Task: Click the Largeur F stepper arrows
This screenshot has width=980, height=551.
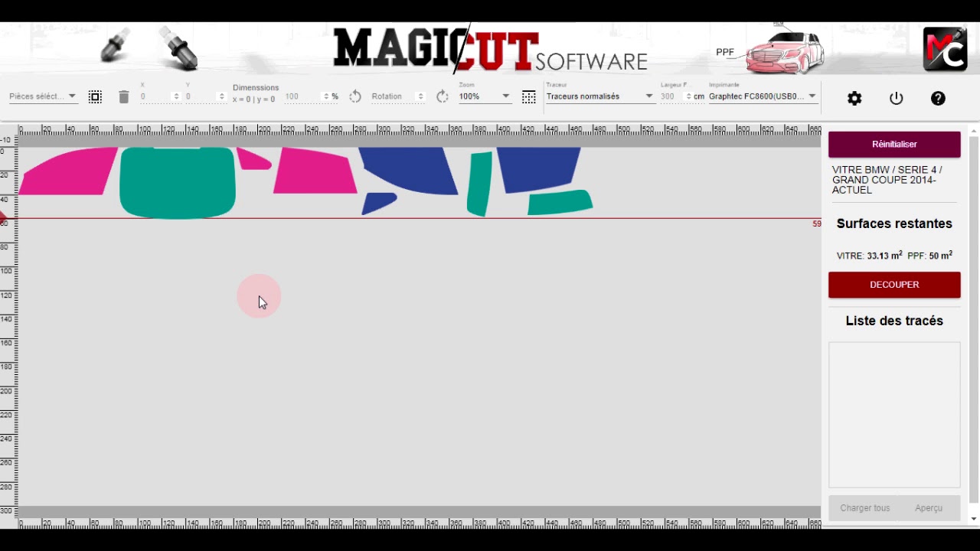Action: [x=688, y=96]
